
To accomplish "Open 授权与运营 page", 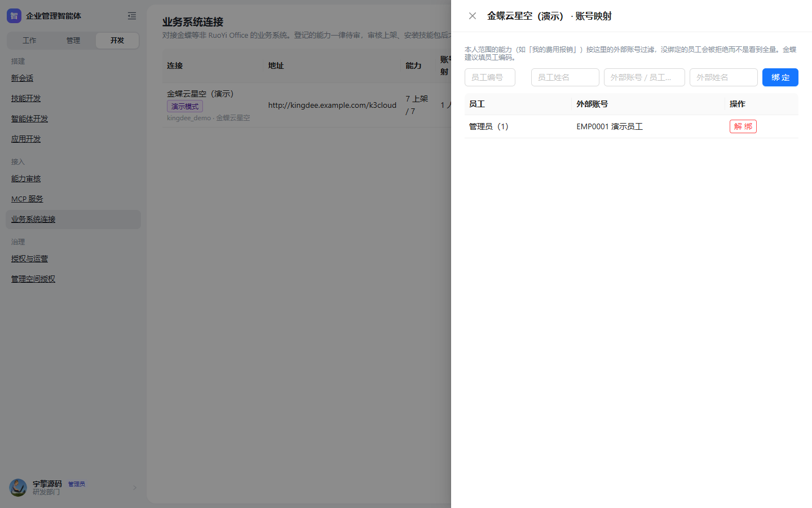I will [x=30, y=259].
